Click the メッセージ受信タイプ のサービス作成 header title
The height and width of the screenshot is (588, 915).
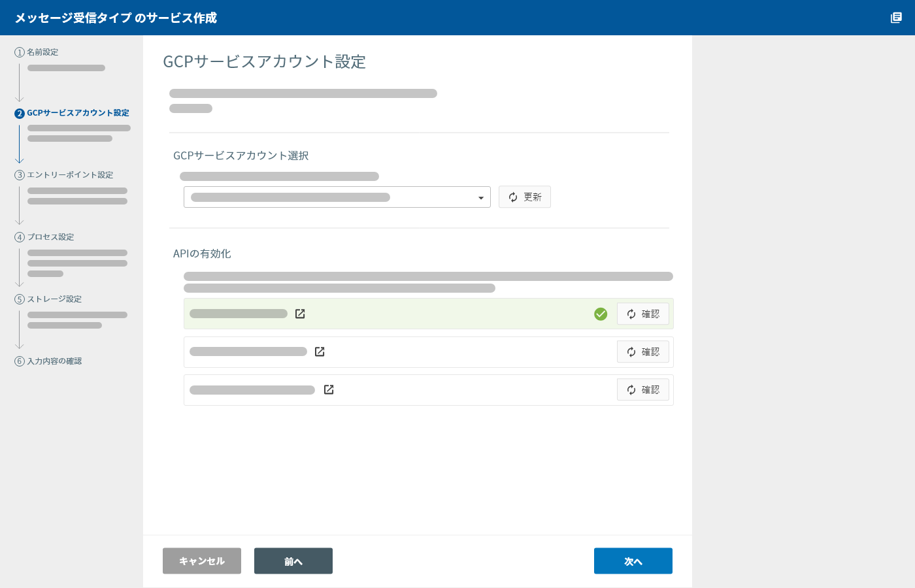[x=116, y=18]
